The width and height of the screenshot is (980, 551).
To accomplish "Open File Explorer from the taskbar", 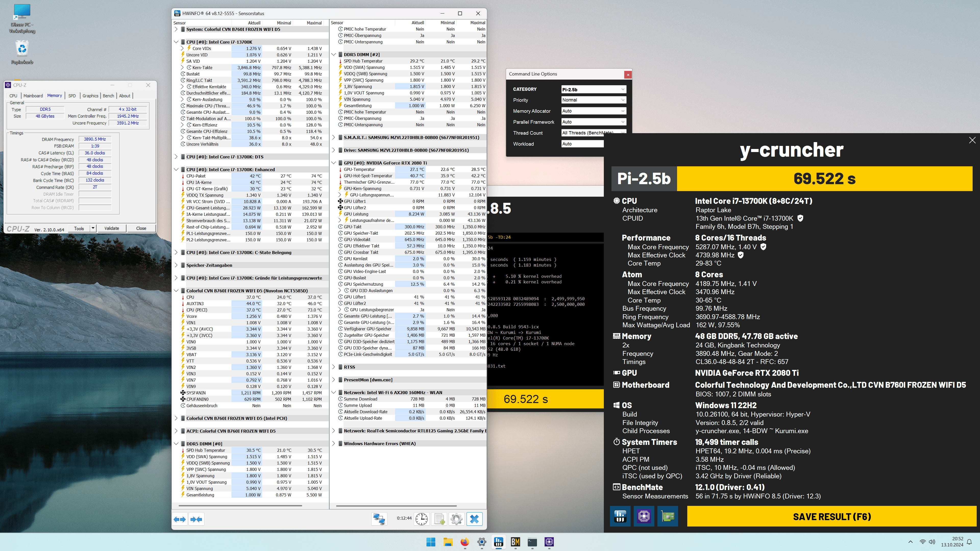I will pos(448,542).
